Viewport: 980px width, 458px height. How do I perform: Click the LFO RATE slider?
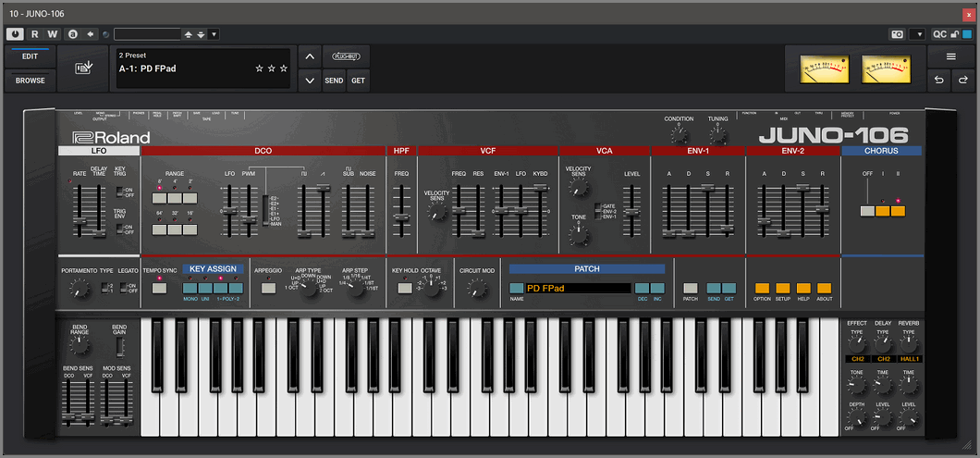click(78, 220)
